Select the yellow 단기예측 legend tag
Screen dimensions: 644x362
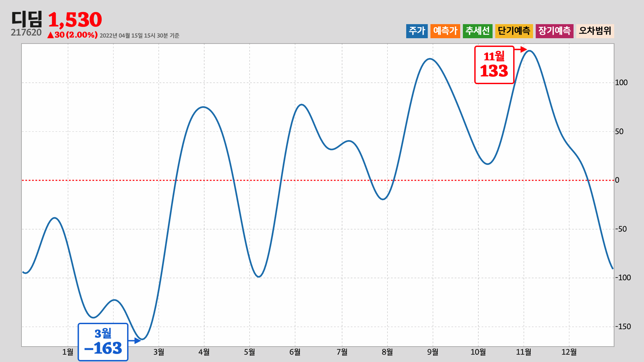click(514, 31)
